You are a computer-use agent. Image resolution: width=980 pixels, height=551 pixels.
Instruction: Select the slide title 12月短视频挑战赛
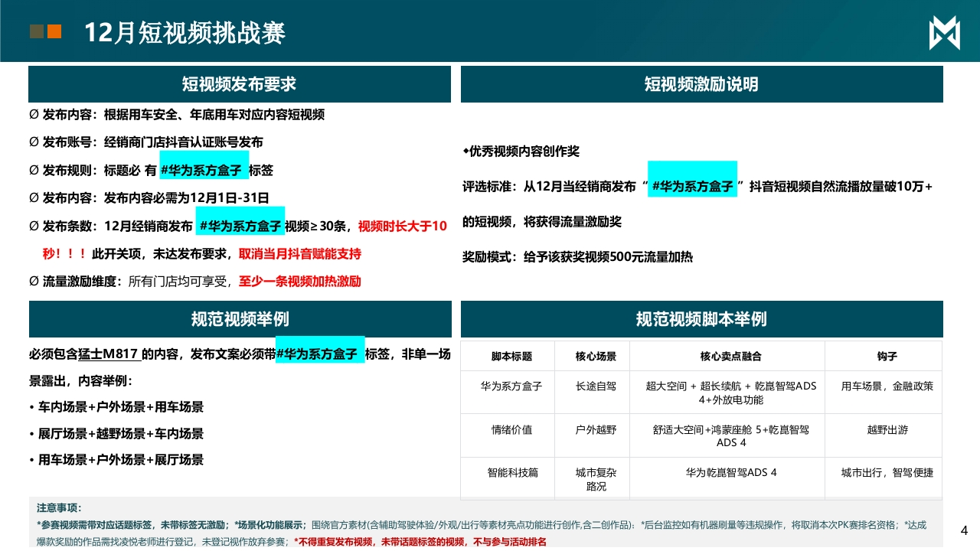point(185,33)
